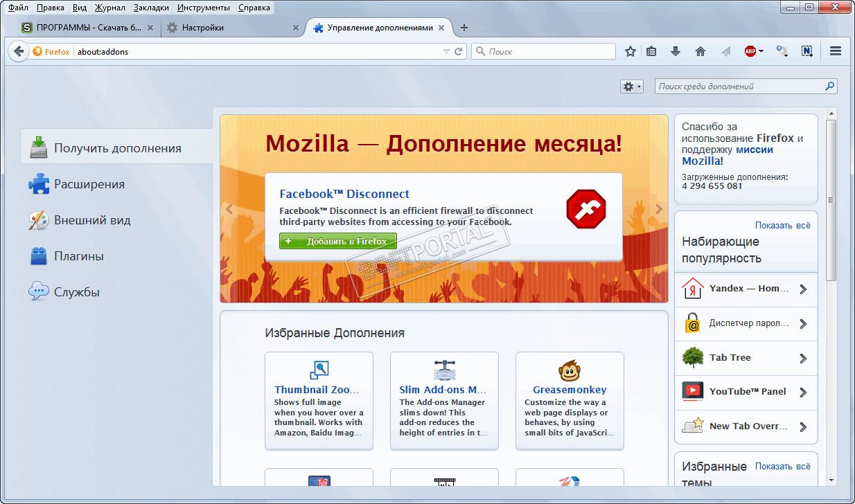
Task: Click the Adblock Plus ABP icon
Action: (750, 51)
